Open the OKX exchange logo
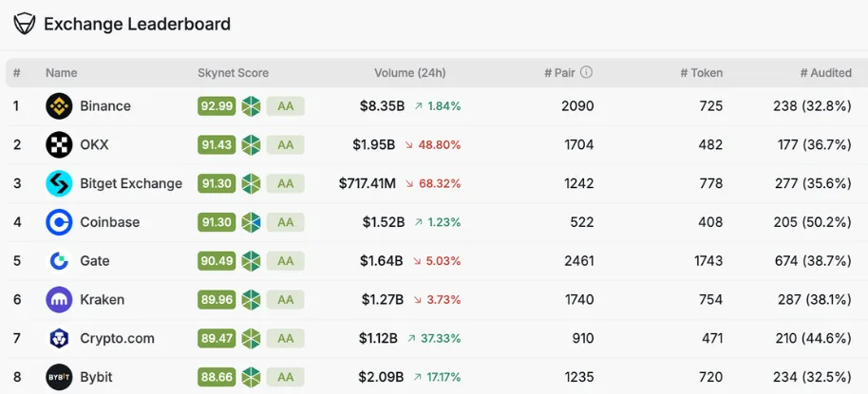Viewport: 868px width, 394px height. pyautogui.click(x=59, y=145)
